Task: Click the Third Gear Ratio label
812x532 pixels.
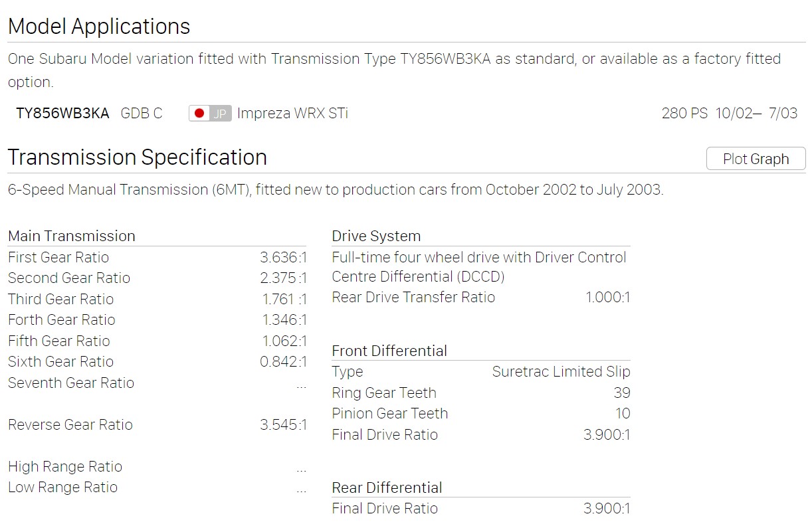Action: (61, 299)
